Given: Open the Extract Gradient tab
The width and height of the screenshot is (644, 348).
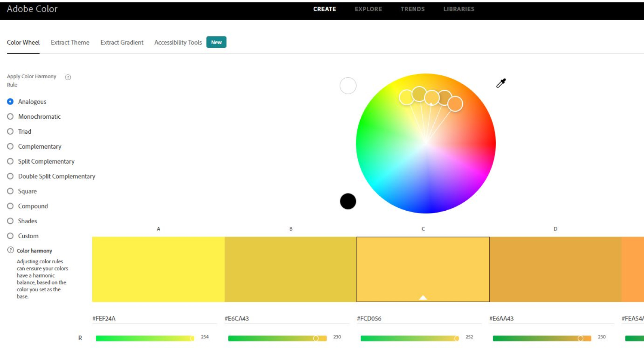Looking at the screenshot, I should tap(122, 43).
